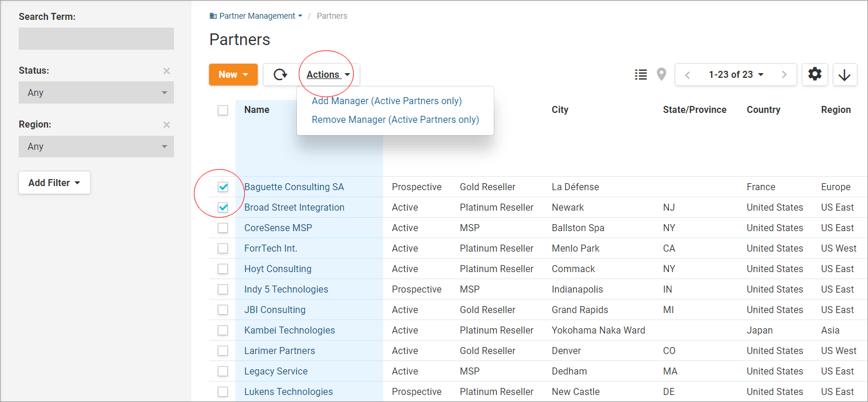Click the Japan country cell
Screen dimensions: 868x402
760,330
